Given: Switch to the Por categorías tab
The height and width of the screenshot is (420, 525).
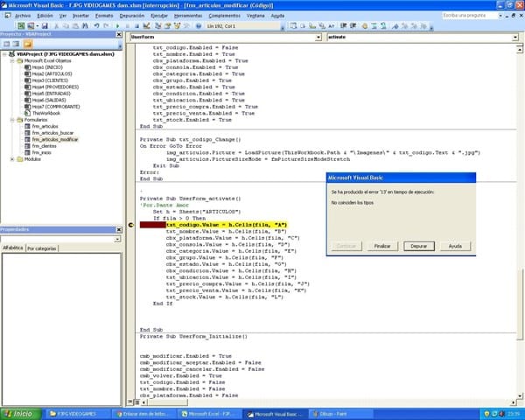Looking at the screenshot, I should click(x=44, y=248).
